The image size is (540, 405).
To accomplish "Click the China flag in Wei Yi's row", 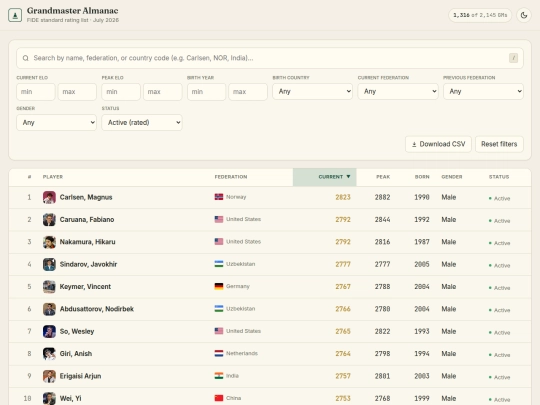I will pos(219,398).
